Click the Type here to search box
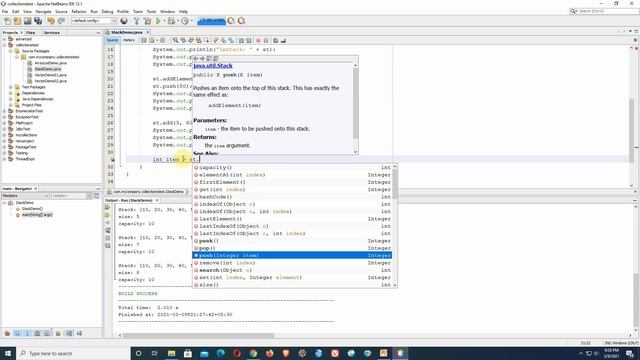This screenshot has height=360, width=640. pyautogui.click(x=73, y=353)
